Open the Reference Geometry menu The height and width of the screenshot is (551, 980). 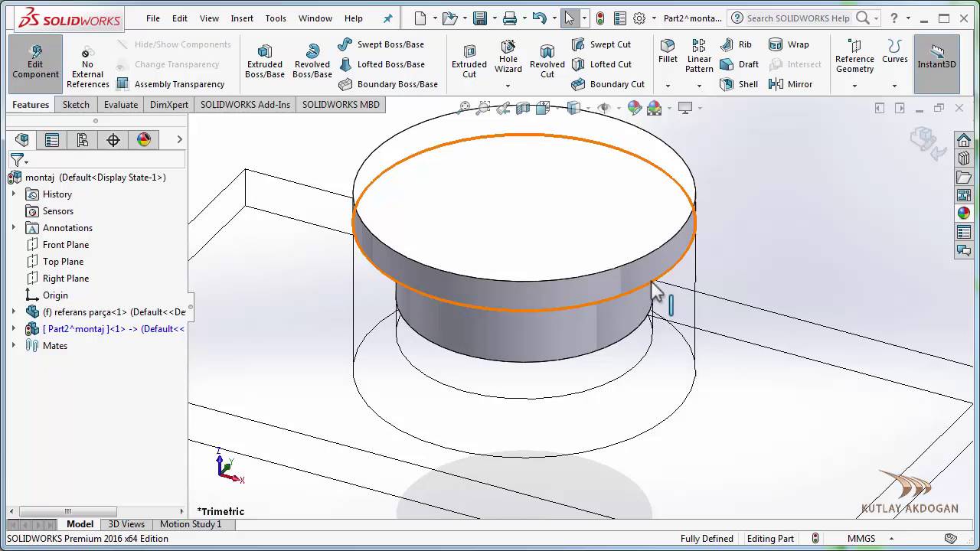(x=854, y=57)
